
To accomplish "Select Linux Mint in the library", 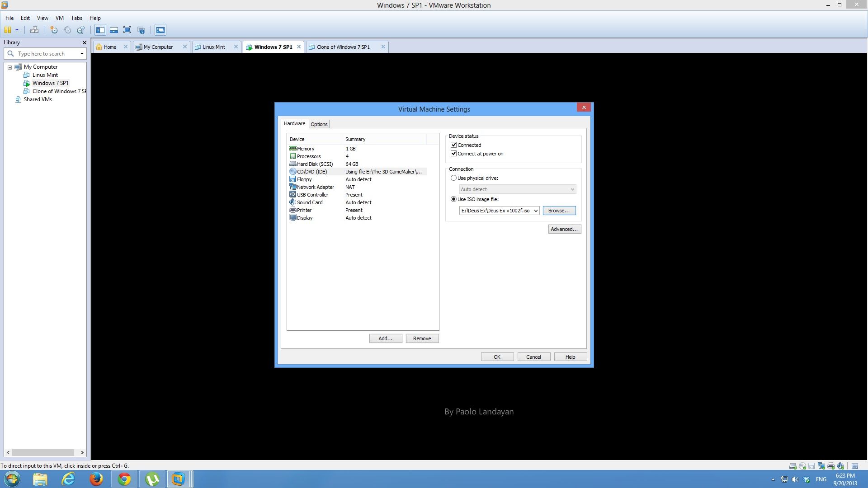I will 45,75.
